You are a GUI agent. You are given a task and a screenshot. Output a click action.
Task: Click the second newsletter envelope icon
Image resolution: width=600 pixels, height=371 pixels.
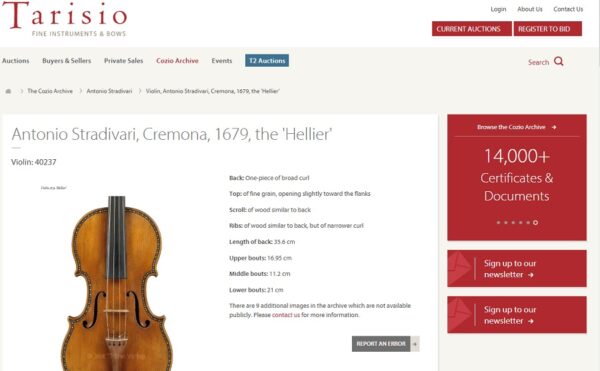tap(460, 315)
